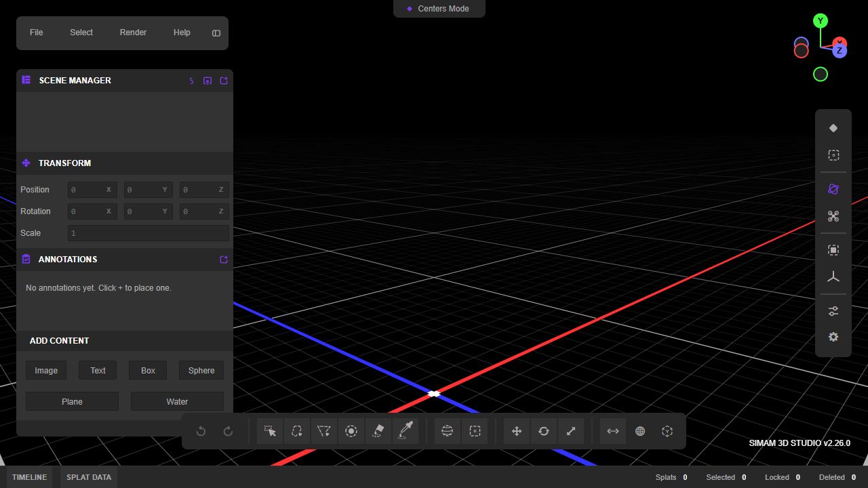This screenshot has height=488, width=868.
Task: Click the Position Z input field
Action: click(204, 190)
